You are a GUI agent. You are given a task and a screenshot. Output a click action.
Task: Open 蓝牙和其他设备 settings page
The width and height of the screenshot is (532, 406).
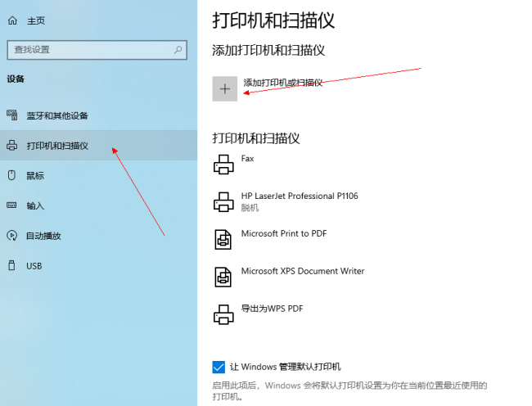pyautogui.click(x=57, y=115)
